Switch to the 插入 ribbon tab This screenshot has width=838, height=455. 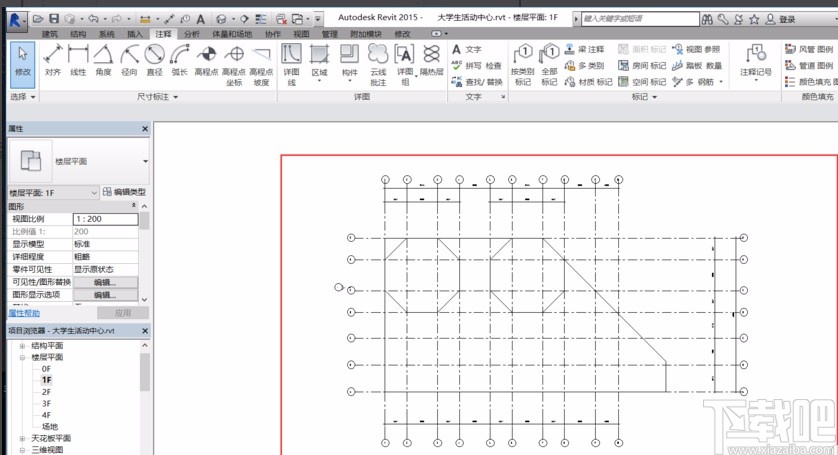135,34
